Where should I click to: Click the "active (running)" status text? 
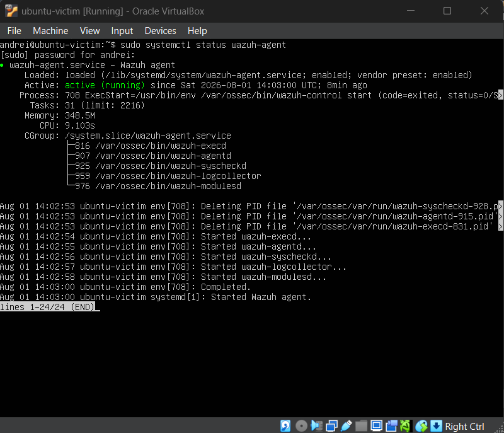pos(105,85)
